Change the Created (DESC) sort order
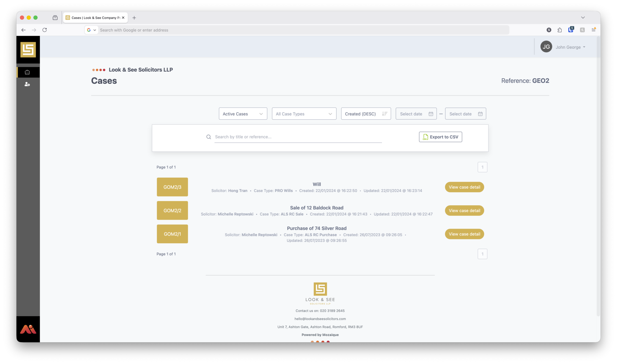The image size is (617, 364). (x=366, y=114)
